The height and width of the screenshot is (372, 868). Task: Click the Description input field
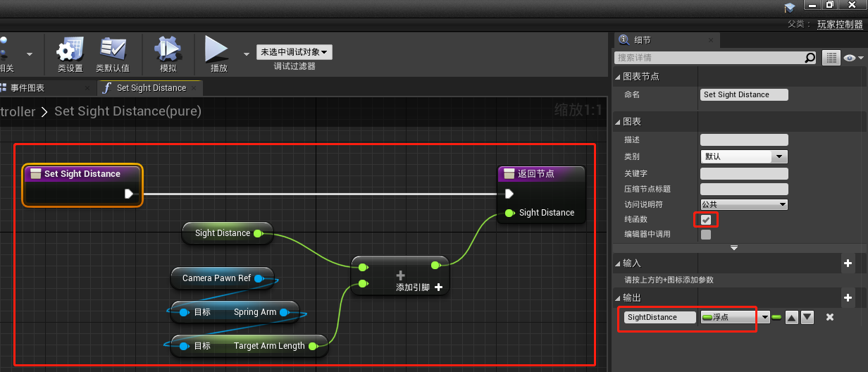(744, 140)
